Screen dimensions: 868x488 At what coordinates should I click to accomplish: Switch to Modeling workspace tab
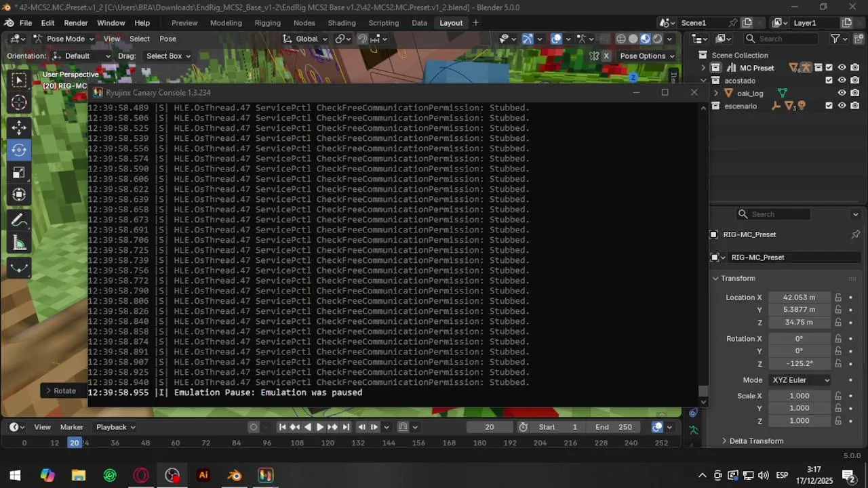tap(226, 23)
